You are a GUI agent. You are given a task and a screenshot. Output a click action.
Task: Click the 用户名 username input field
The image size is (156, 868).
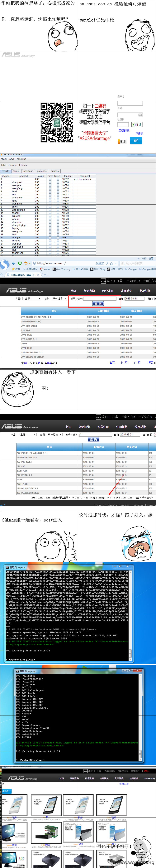pos(130,104)
